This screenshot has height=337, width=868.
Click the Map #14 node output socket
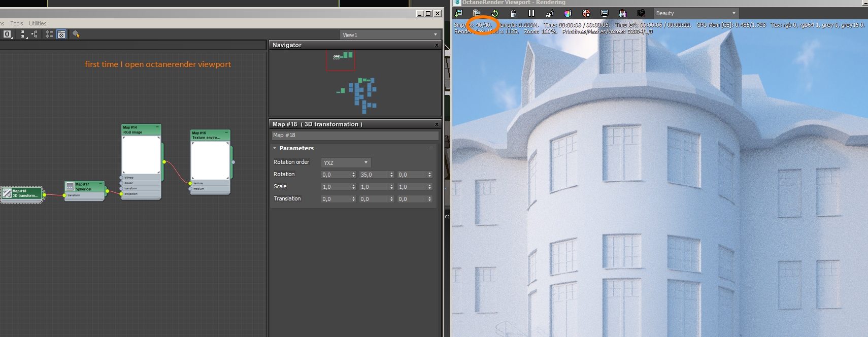pyautogui.click(x=164, y=162)
